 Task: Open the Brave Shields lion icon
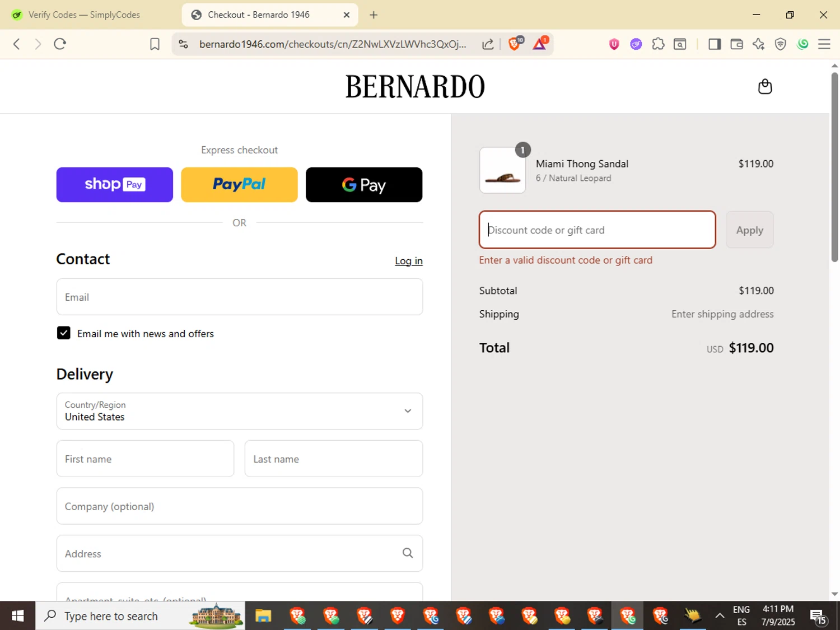(x=515, y=44)
